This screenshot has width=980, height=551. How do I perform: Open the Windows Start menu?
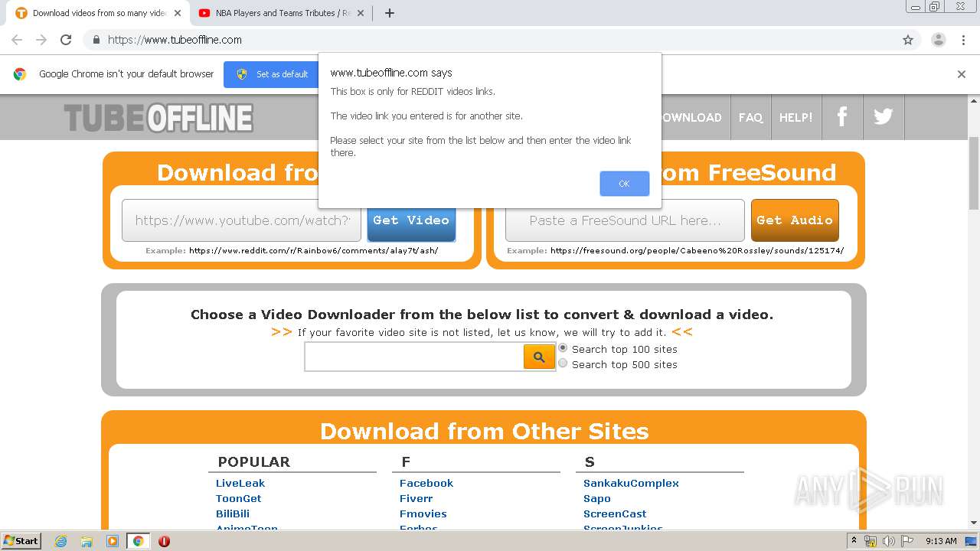point(21,540)
